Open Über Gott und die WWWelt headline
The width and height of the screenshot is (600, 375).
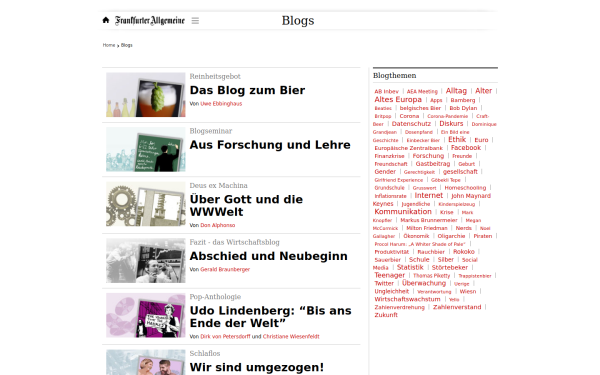[x=246, y=205]
